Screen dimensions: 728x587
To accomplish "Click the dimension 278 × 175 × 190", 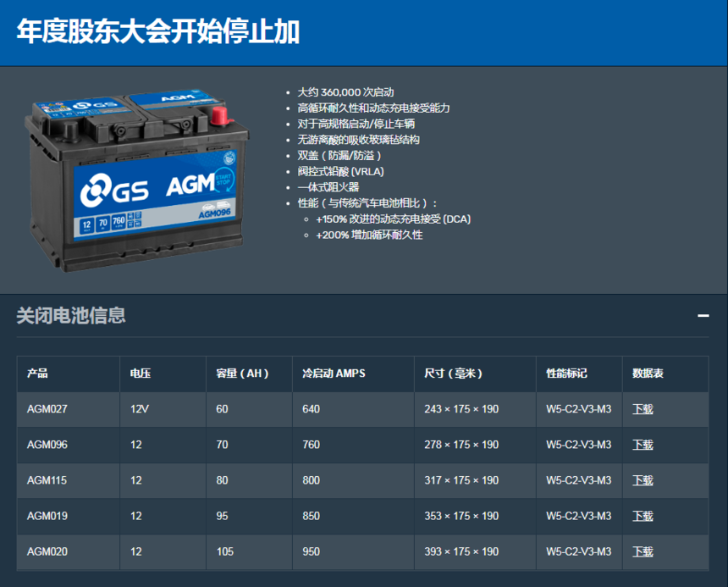I will pos(461,445).
